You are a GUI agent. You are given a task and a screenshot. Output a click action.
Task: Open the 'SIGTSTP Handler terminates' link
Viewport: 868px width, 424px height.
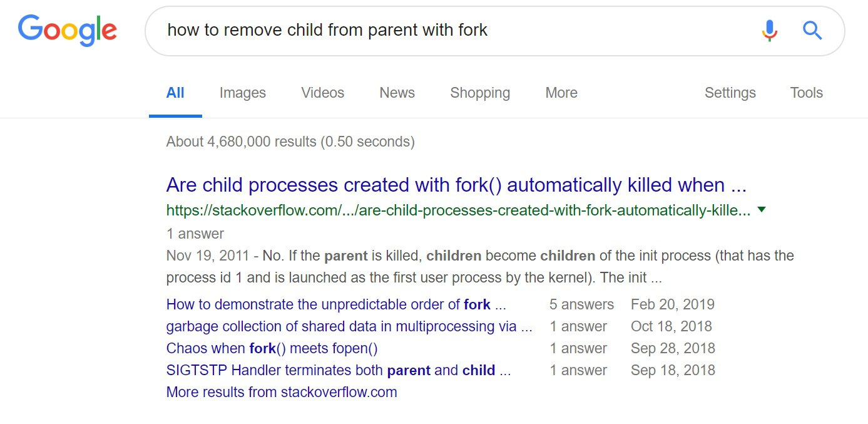point(339,371)
